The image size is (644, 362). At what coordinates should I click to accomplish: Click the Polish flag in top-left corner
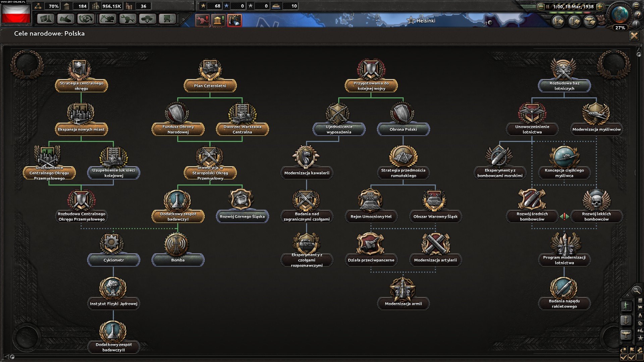coord(16,13)
